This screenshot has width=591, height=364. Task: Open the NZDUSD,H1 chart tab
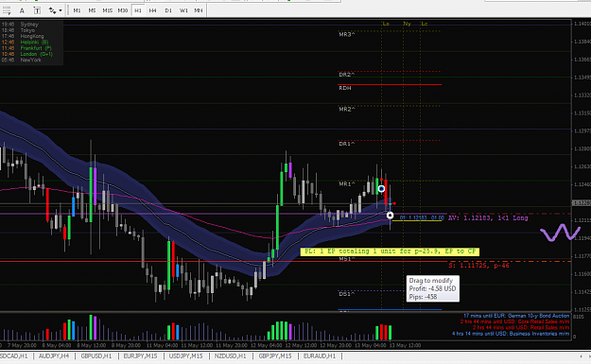[x=230, y=356]
